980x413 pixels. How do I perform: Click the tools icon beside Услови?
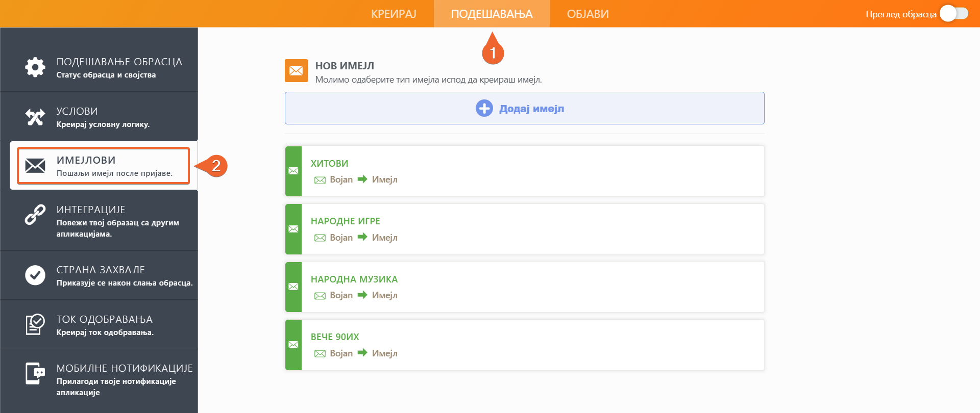pos(35,117)
